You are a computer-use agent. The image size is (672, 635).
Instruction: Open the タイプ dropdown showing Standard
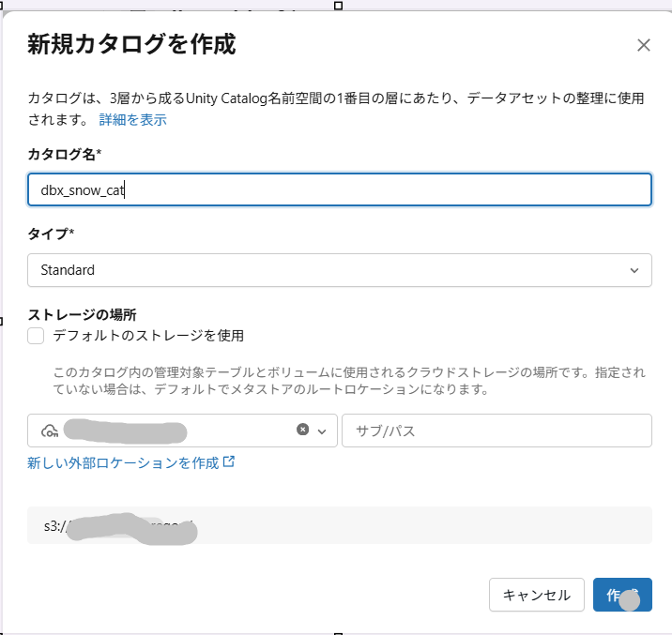coord(340,270)
